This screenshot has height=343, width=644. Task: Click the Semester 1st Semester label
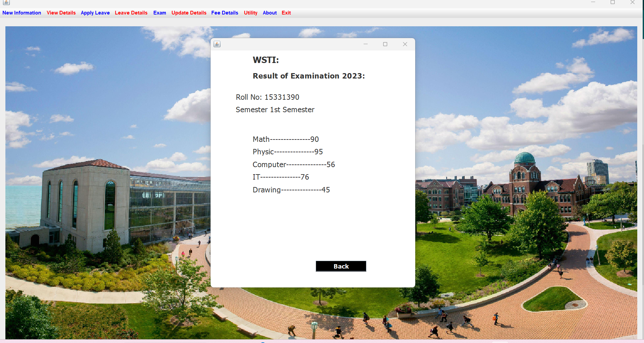275,110
